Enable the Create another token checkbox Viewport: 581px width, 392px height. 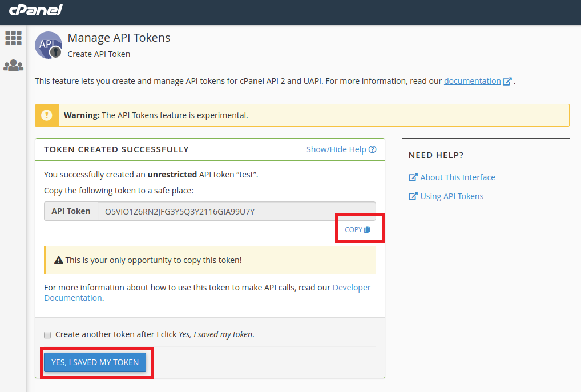click(47, 334)
